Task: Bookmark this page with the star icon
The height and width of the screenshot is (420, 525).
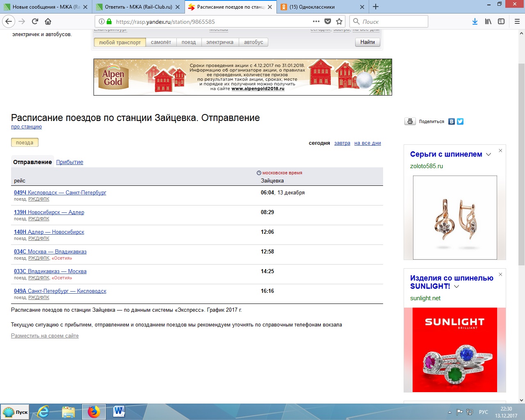Action: pyautogui.click(x=339, y=21)
